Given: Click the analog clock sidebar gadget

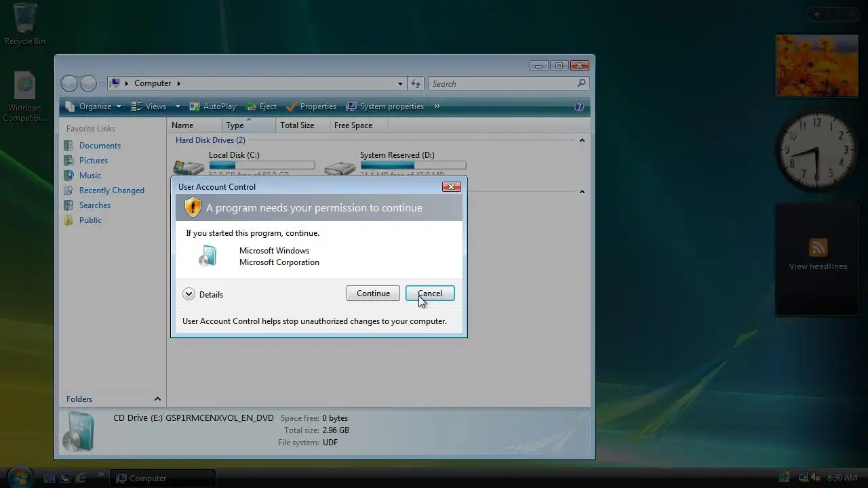Looking at the screenshot, I should pos(816,150).
